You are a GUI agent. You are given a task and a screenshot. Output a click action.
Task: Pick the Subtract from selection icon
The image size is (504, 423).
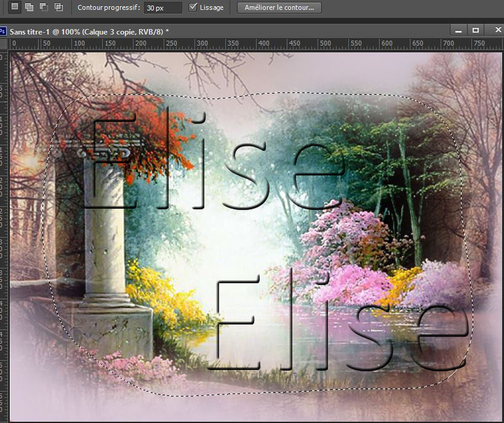(44, 7)
